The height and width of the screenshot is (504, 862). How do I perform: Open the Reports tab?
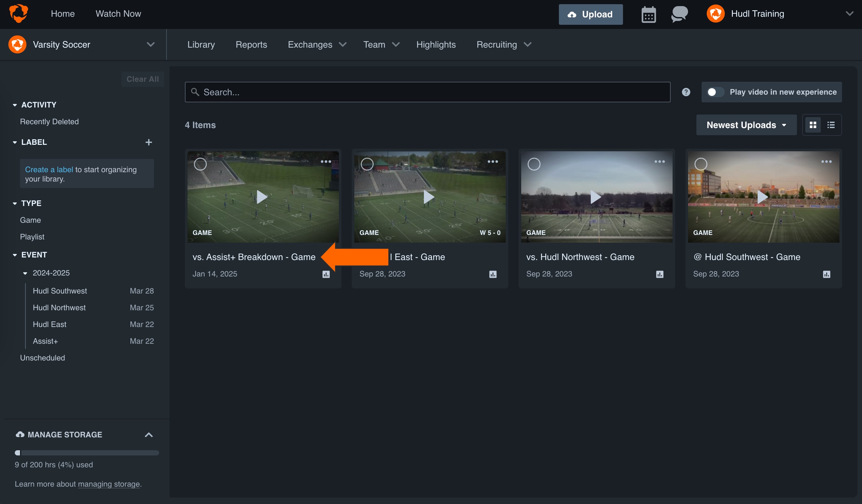[251, 44]
